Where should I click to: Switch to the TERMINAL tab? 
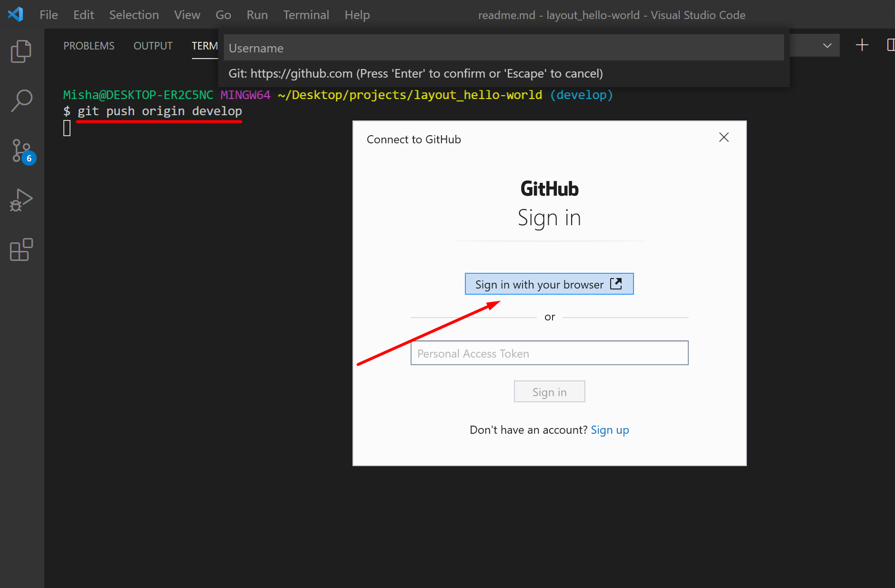point(205,46)
